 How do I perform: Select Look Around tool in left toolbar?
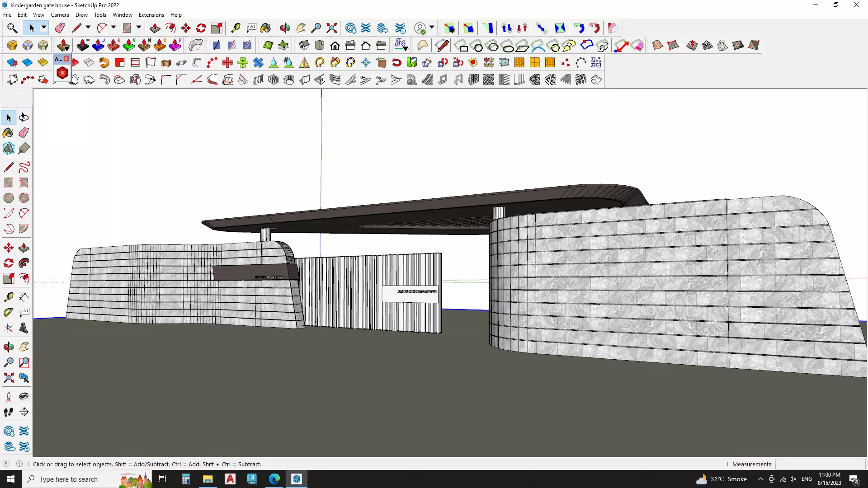(x=24, y=397)
